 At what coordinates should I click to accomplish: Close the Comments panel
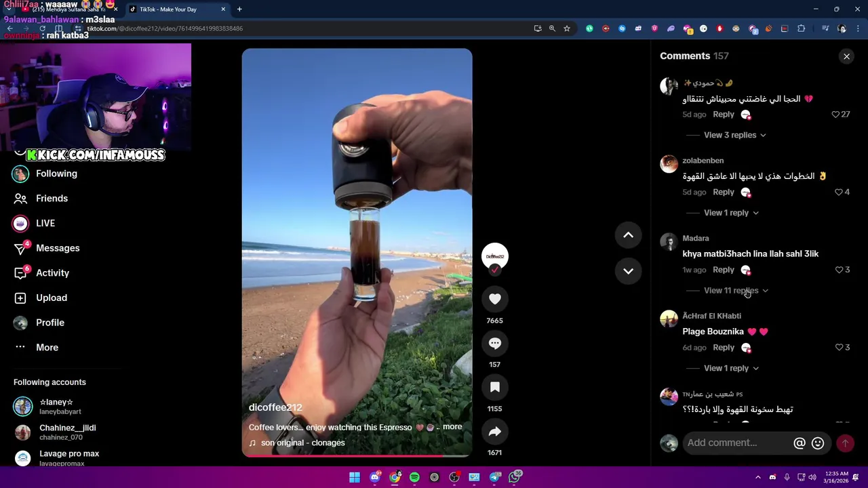coord(846,56)
